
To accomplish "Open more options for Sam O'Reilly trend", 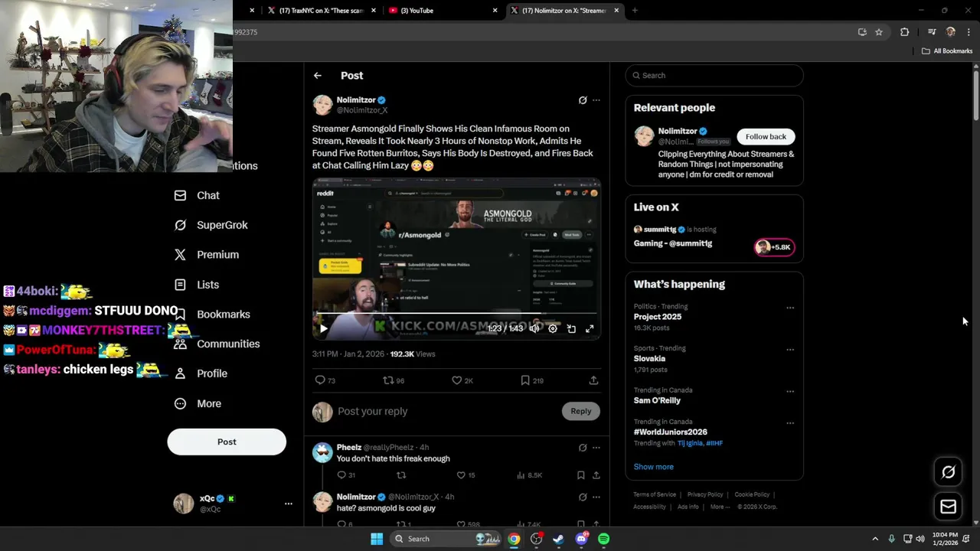I will (x=790, y=392).
